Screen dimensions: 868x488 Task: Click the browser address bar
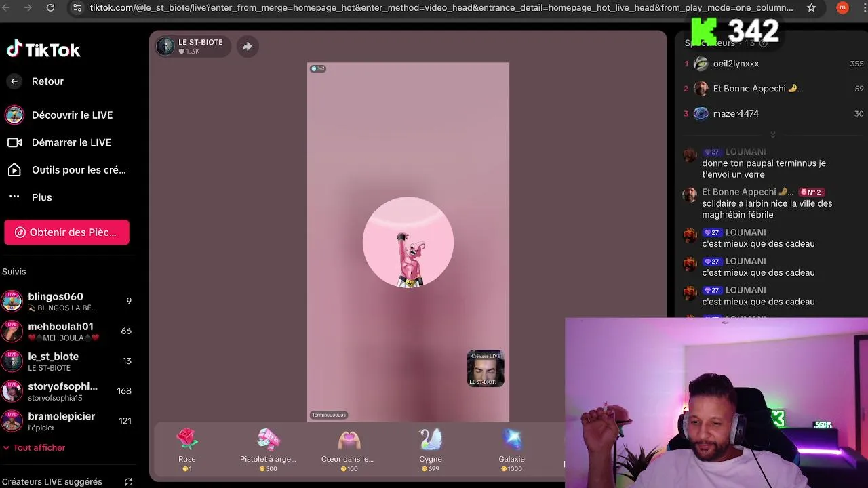click(x=441, y=7)
